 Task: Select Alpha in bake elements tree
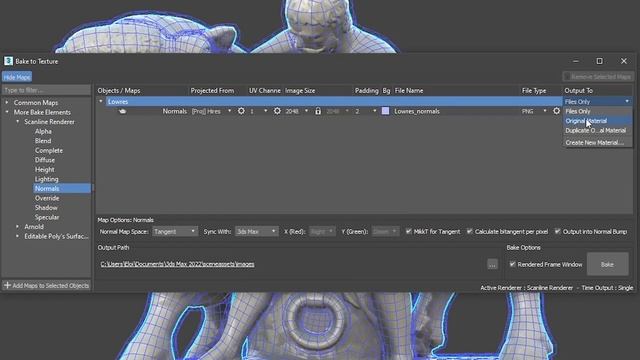(43, 131)
